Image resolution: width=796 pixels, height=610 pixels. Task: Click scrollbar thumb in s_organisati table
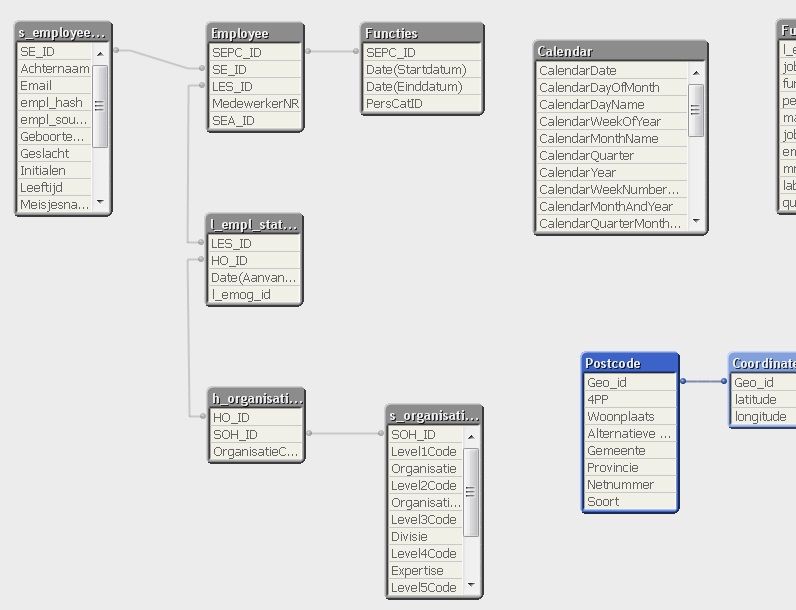[x=471, y=492]
